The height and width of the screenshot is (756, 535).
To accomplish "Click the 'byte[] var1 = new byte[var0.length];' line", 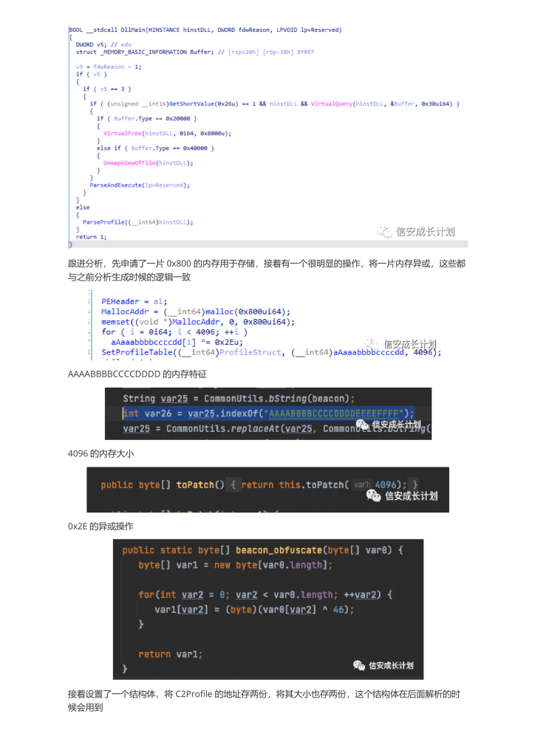I will (x=236, y=565).
